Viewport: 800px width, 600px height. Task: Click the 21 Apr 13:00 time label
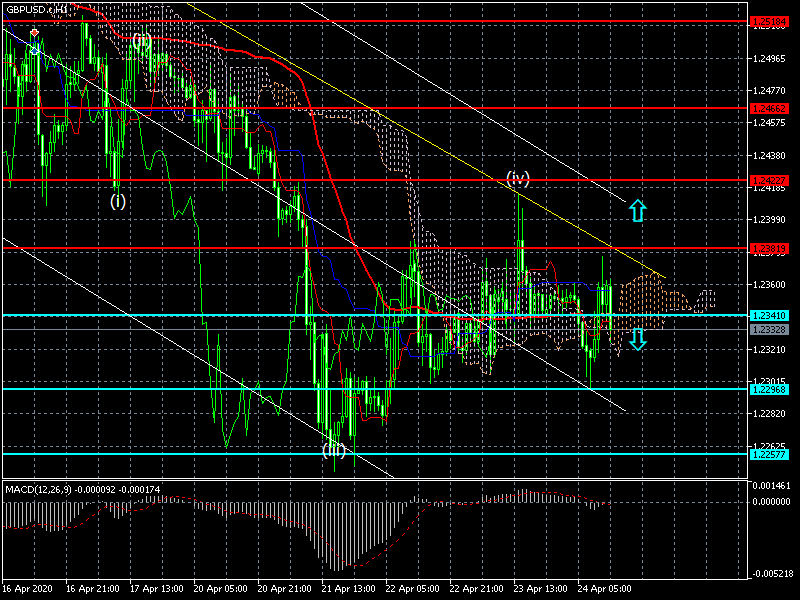click(x=348, y=589)
